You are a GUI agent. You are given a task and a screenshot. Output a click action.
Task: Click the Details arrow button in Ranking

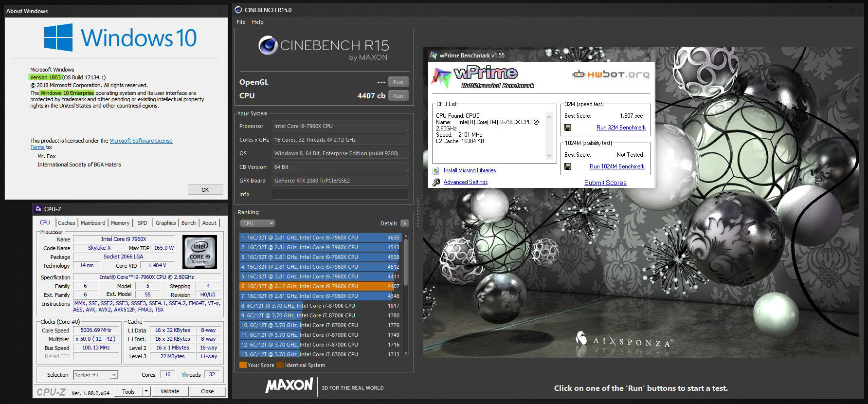click(x=405, y=223)
